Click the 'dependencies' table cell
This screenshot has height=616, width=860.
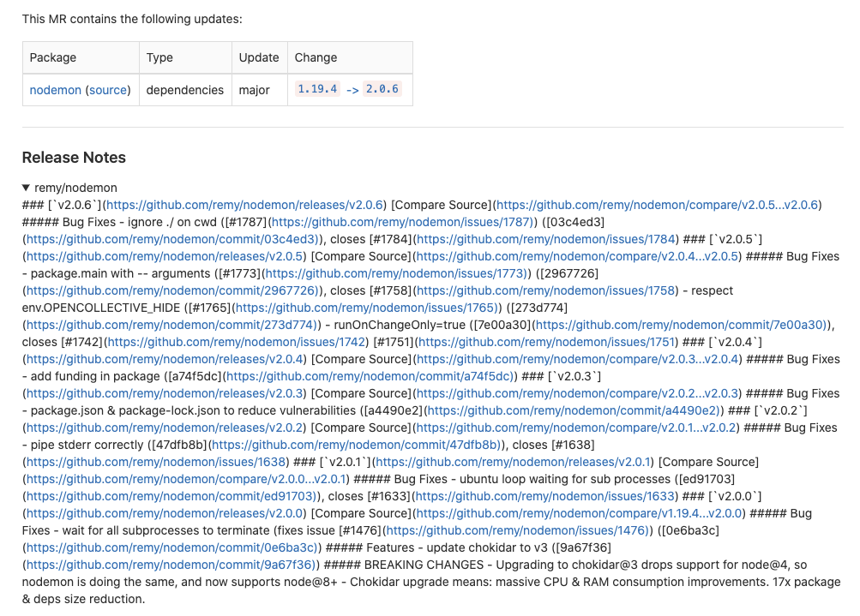185,90
